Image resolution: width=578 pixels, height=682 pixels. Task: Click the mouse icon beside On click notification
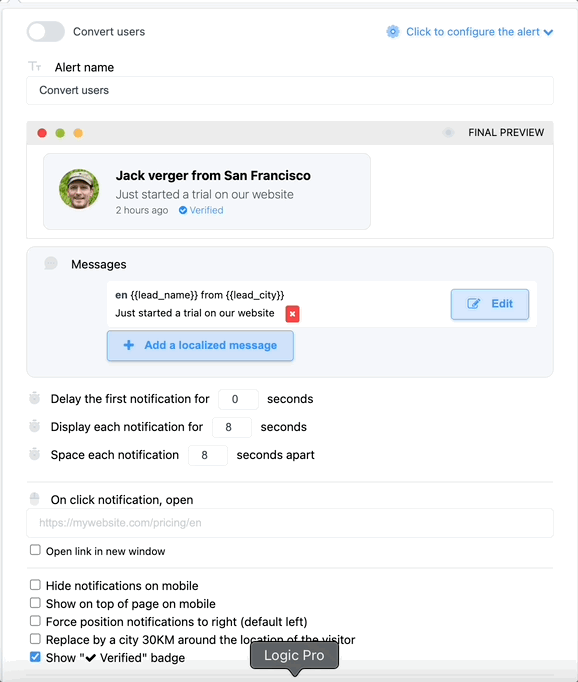tap(35, 498)
